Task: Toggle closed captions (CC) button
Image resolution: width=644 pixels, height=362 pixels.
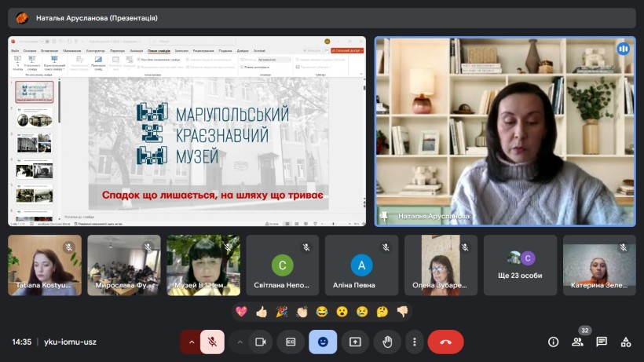Action: (x=291, y=342)
